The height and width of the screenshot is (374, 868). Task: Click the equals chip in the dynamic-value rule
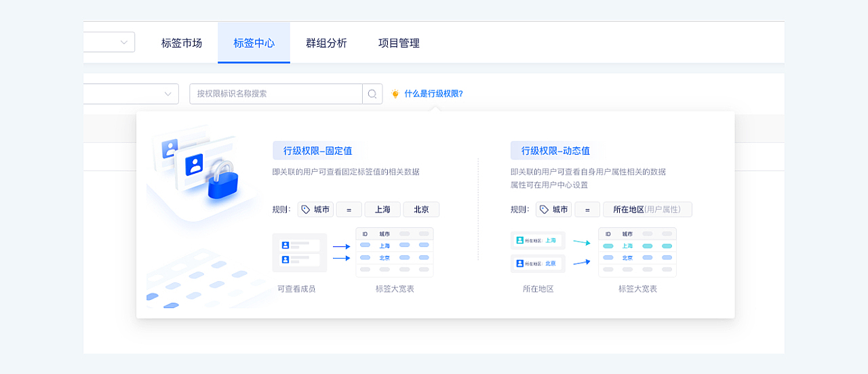coord(587,210)
